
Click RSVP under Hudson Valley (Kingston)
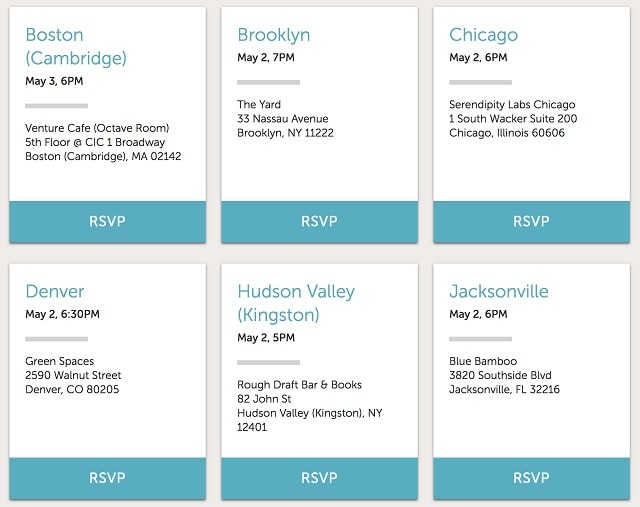point(319,478)
